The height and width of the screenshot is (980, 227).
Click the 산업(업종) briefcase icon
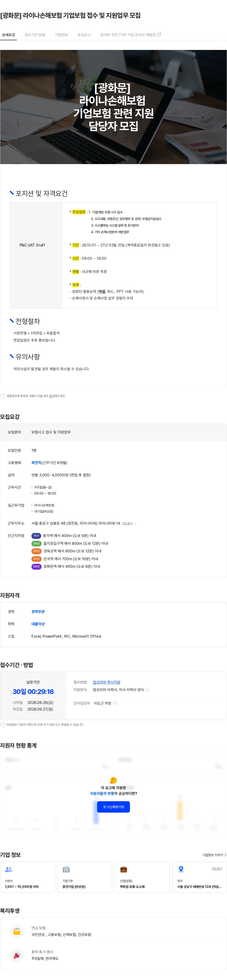[x=124, y=869]
